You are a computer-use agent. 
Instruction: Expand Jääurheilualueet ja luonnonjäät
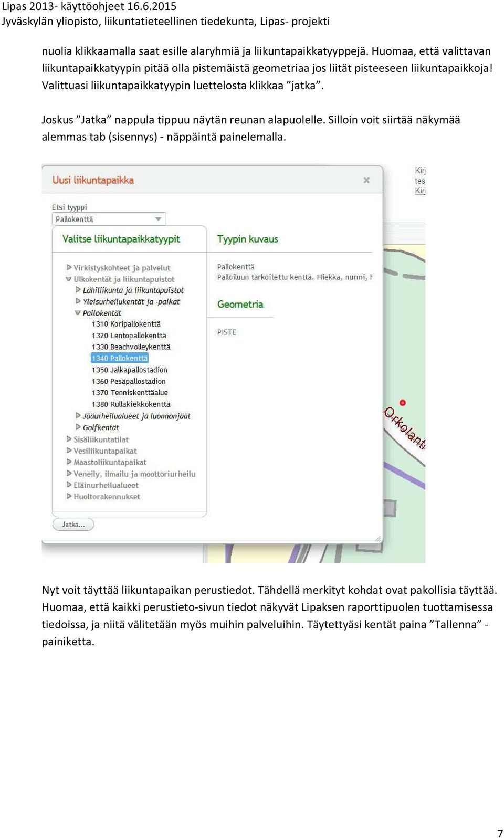tap(78, 416)
